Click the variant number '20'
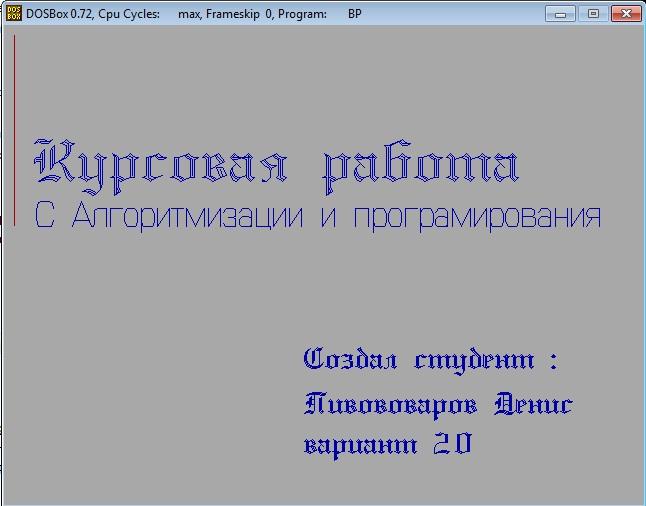The width and height of the screenshot is (646, 506). click(x=452, y=444)
